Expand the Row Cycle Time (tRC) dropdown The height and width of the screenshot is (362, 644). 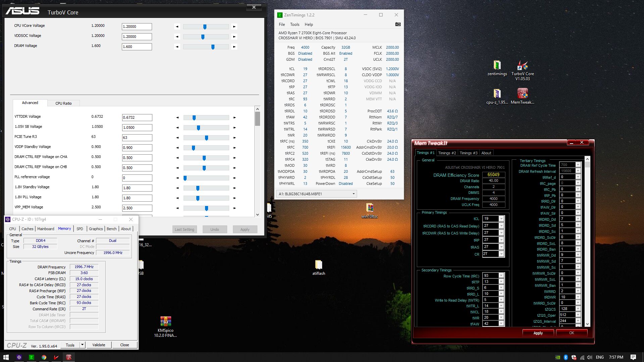coord(501,275)
